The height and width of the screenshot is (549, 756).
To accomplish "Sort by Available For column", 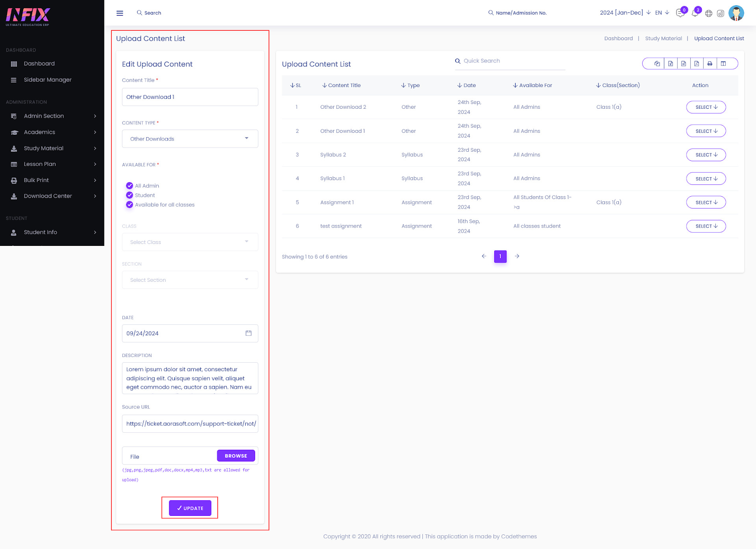I will 533,86.
